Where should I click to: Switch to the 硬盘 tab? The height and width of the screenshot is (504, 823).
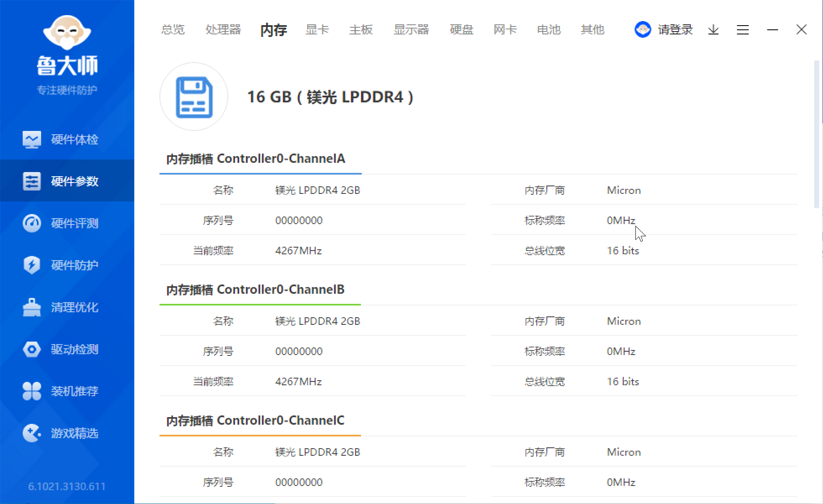(x=462, y=29)
